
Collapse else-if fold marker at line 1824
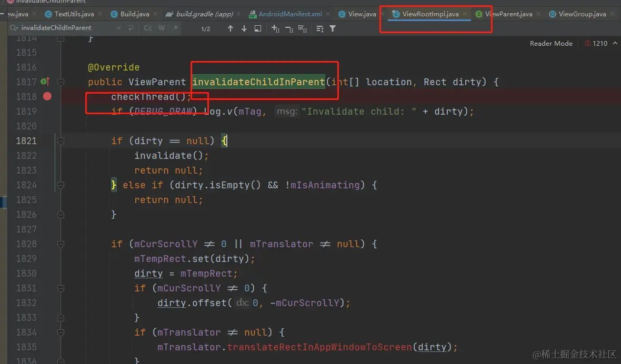(x=61, y=185)
